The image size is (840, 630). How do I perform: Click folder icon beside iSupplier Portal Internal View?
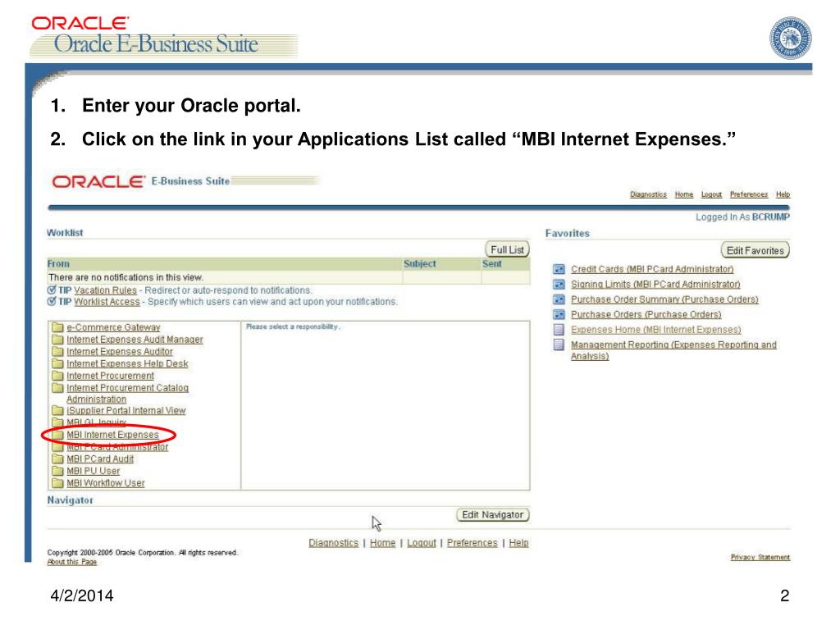(57, 410)
